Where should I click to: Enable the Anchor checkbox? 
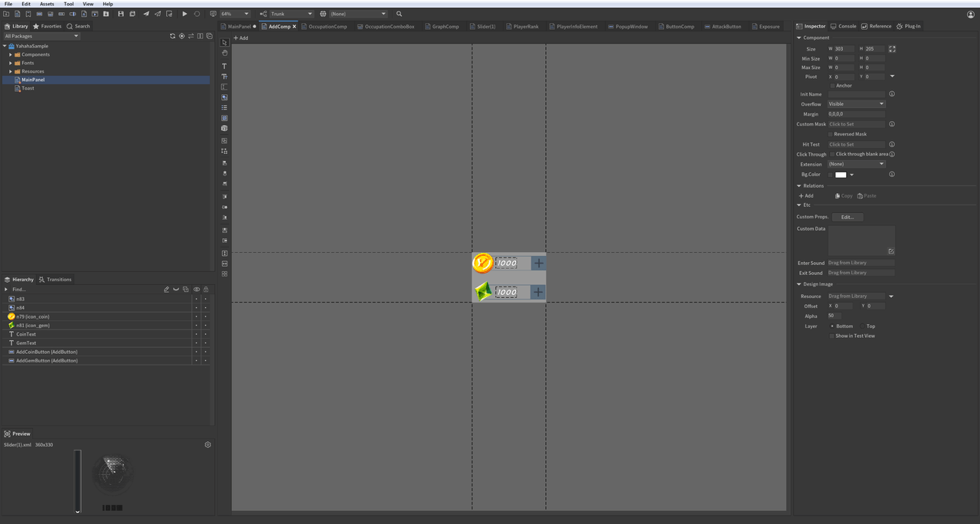pos(832,86)
